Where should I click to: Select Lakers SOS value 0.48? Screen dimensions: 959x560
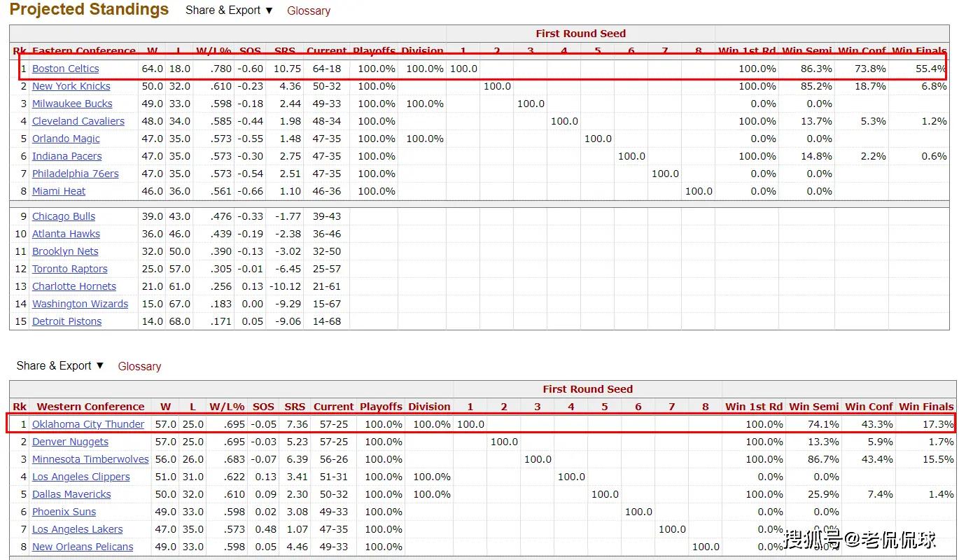[x=265, y=529]
